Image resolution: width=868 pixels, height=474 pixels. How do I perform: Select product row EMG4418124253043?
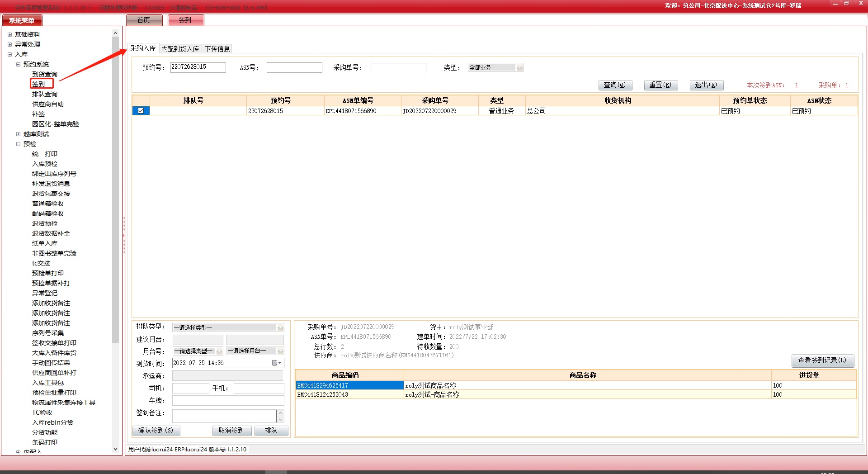coord(349,394)
